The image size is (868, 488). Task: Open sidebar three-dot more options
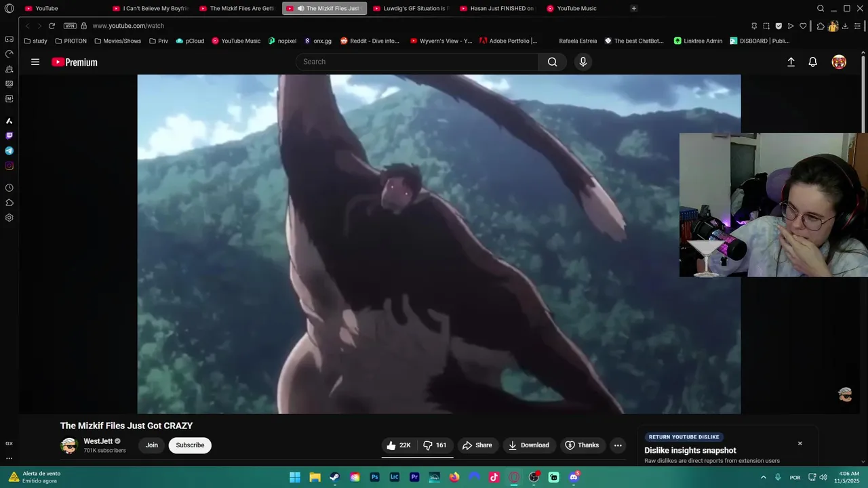point(9,458)
